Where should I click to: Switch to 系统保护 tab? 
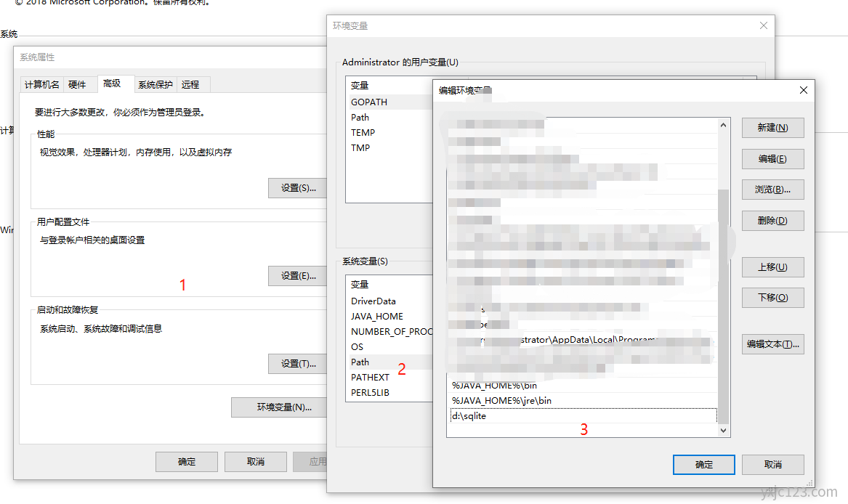point(156,85)
